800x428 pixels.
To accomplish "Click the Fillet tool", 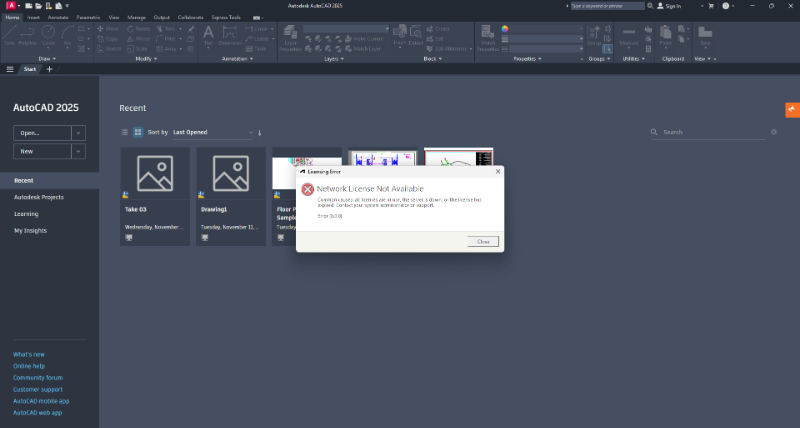I will (x=166, y=39).
